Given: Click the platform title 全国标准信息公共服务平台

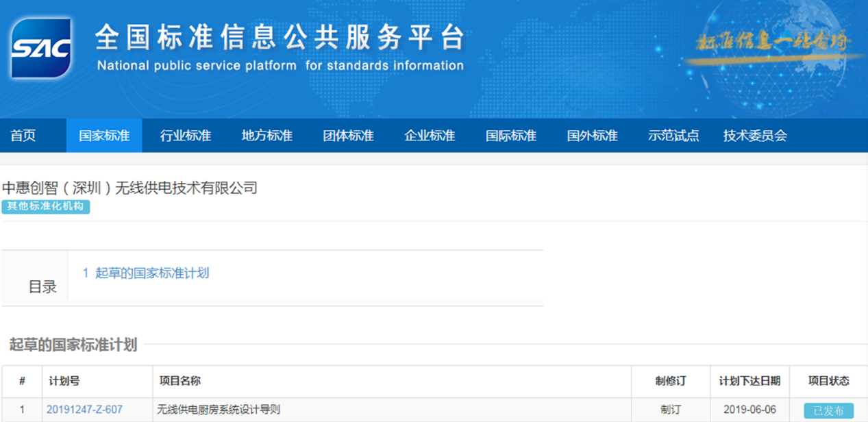Looking at the screenshot, I should 280,38.
